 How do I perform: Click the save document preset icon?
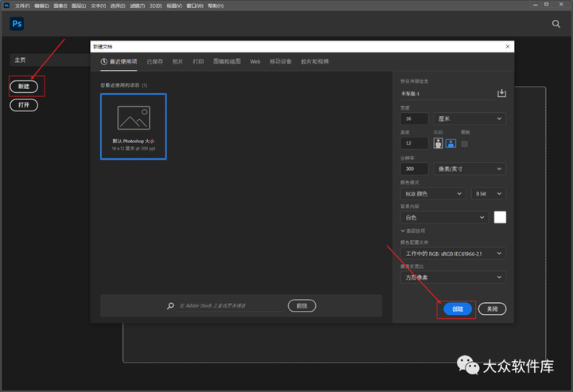(501, 94)
